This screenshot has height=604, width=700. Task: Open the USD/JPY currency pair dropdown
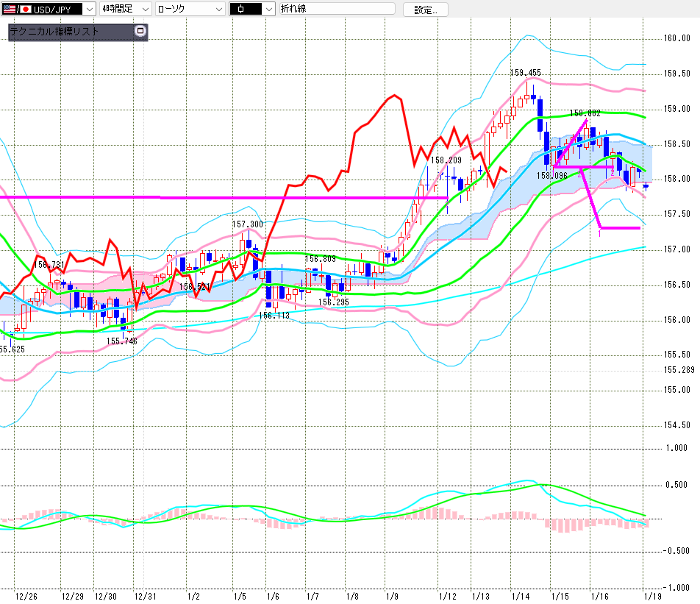click(89, 10)
